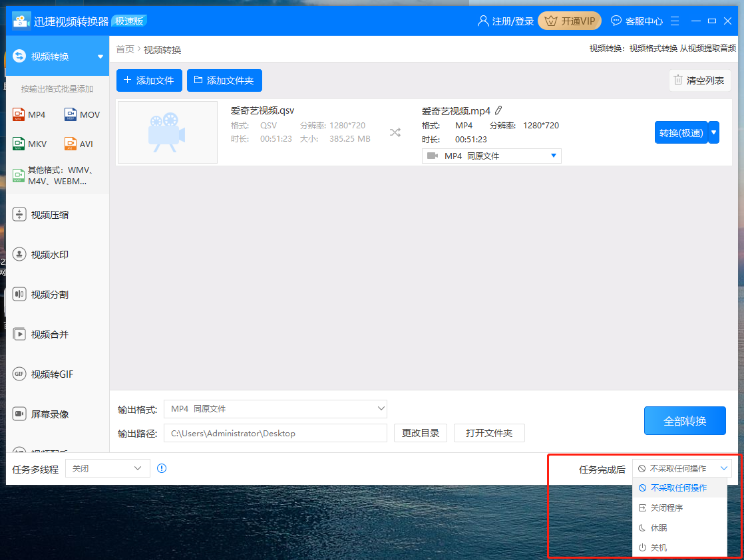This screenshot has width=744, height=560.
Task: Open the 视频转换 sidebar section
Action: (57, 57)
